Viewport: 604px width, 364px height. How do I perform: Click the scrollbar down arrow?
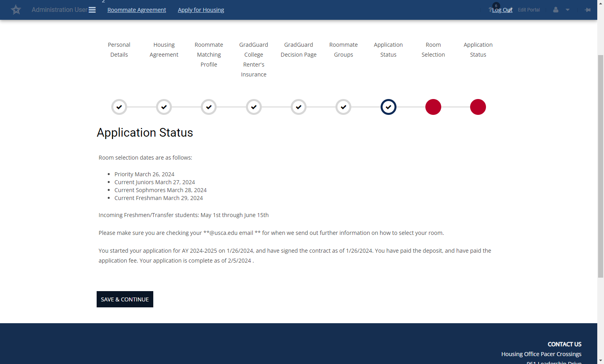[x=600, y=360]
